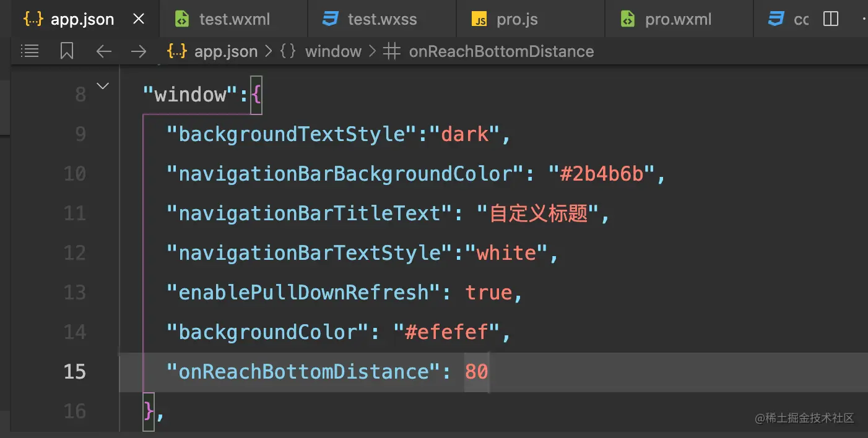Click line number 15
Viewport: 868px width, 438px height.
click(75, 372)
